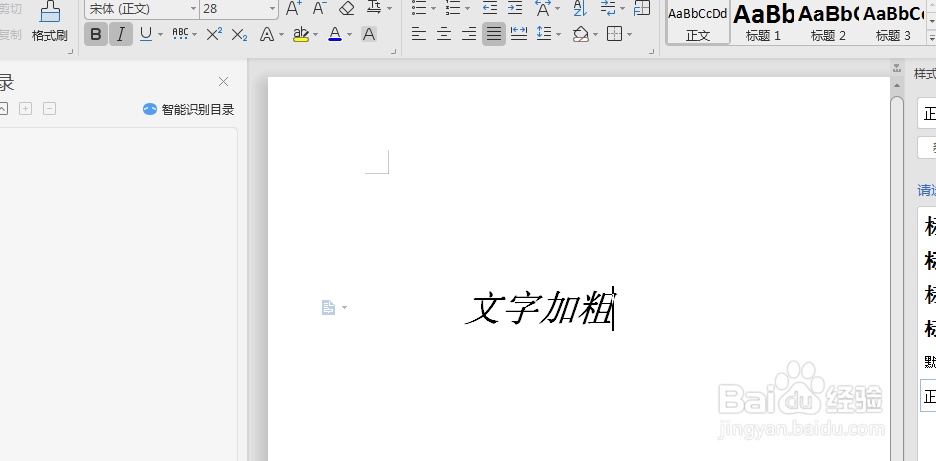Click the phonetic guide icon

pos(374,8)
